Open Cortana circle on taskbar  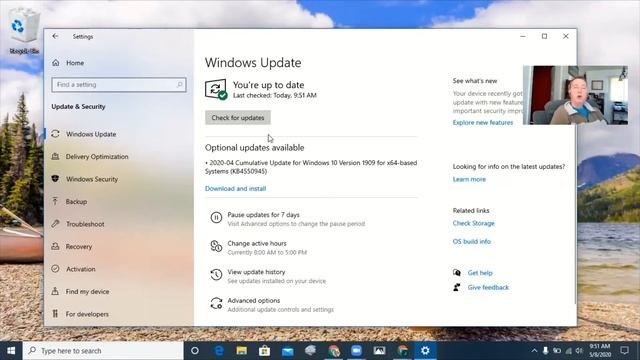tap(195, 351)
